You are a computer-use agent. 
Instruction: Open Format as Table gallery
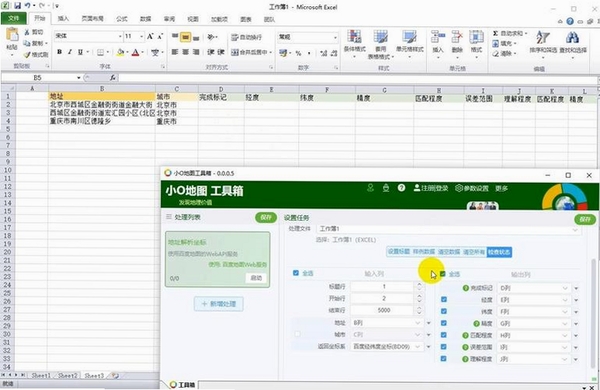(x=381, y=44)
